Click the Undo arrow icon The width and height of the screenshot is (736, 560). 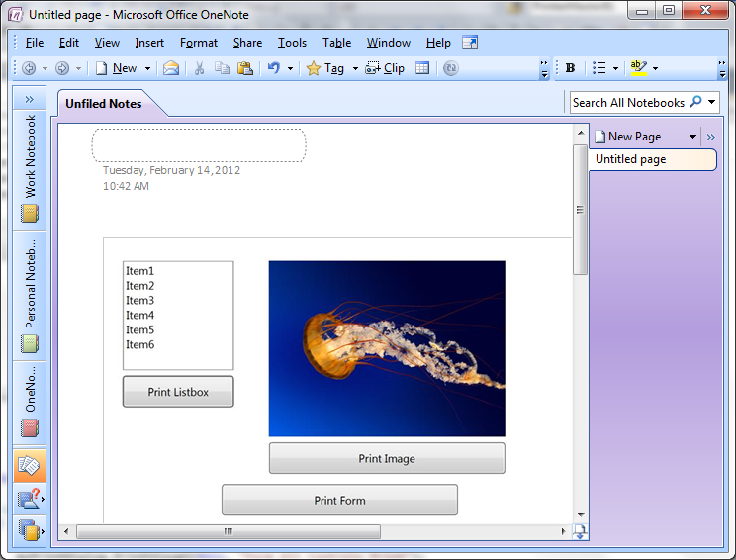point(274,68)
